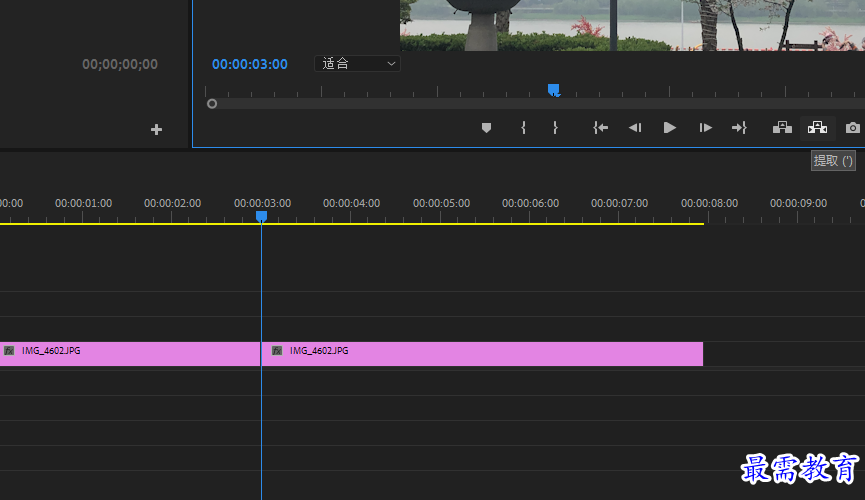The width and height of the screenshot is (865, 500).
Task: Click the program monitor playhead marker
Action: (x=554, y=90)
